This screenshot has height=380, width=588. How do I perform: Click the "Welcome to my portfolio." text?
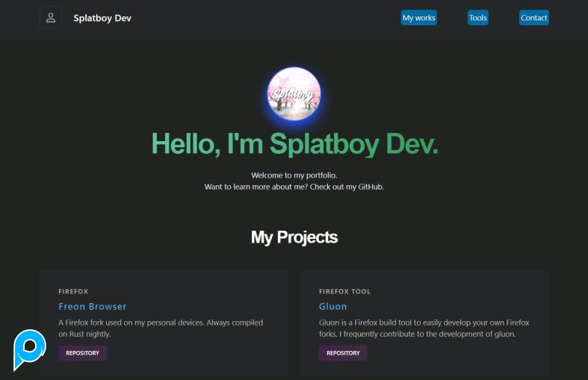click(x=294, y=175)
